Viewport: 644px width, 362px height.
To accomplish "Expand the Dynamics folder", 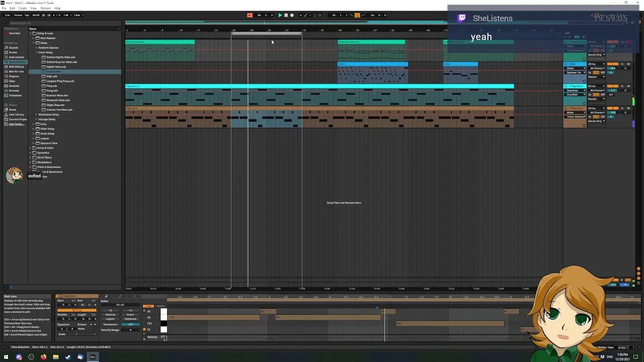I will coord(31,153).
